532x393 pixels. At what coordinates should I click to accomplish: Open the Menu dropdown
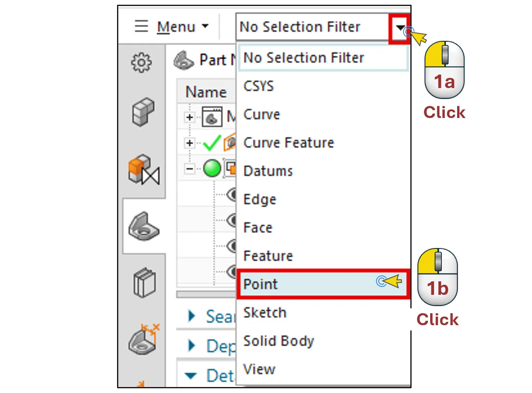point(176,26)
